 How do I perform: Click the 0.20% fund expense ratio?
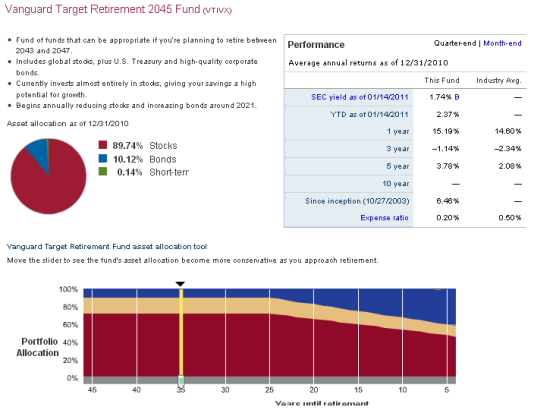(448, 218)
